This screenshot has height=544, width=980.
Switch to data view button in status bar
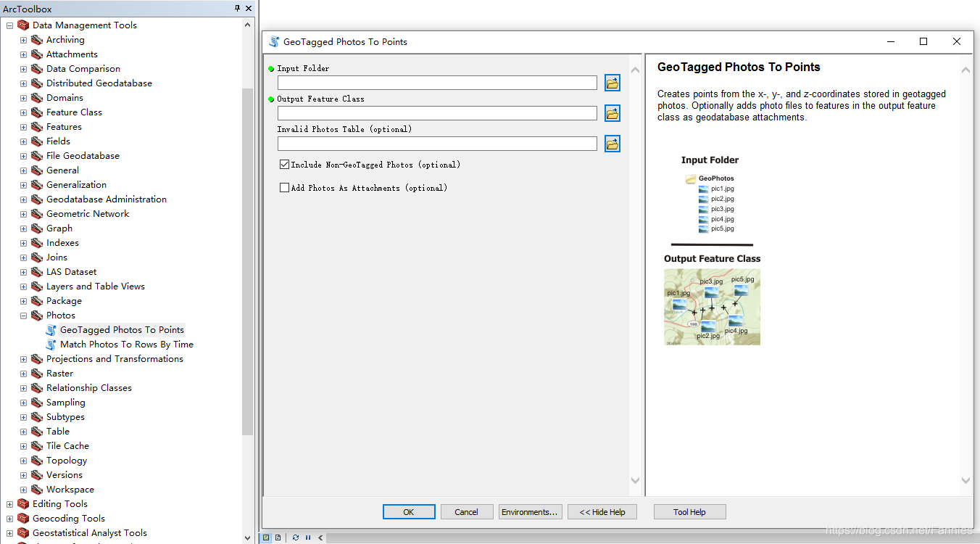pos(267,537)
